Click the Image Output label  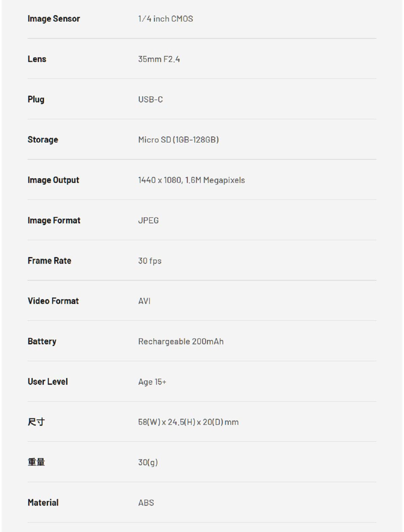click(53, 180)
